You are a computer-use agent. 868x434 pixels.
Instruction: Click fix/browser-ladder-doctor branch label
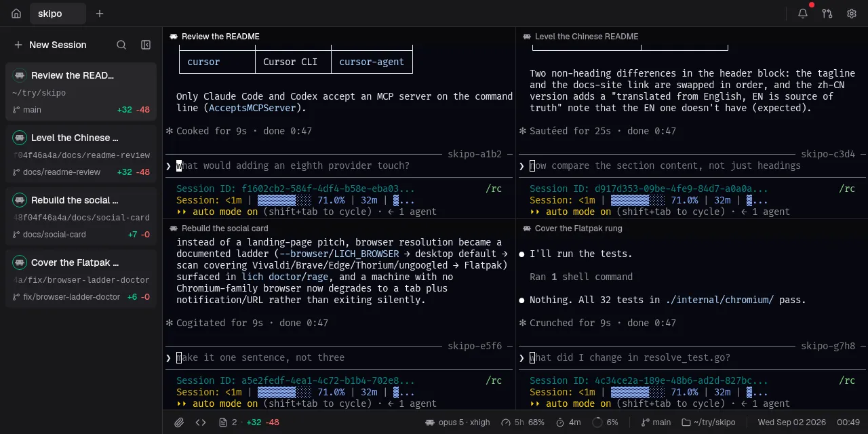pyautogui.click(x=71, y=297)
